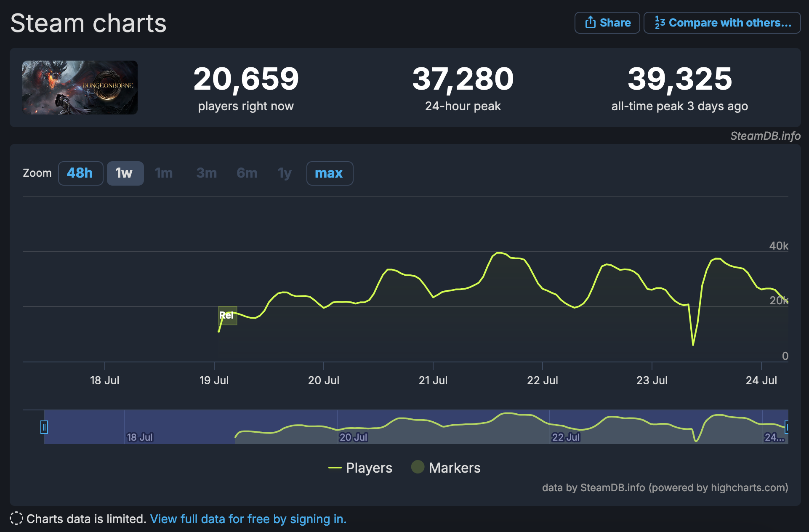
Task: Click the 3m zoom option
Action: point(206,173)
